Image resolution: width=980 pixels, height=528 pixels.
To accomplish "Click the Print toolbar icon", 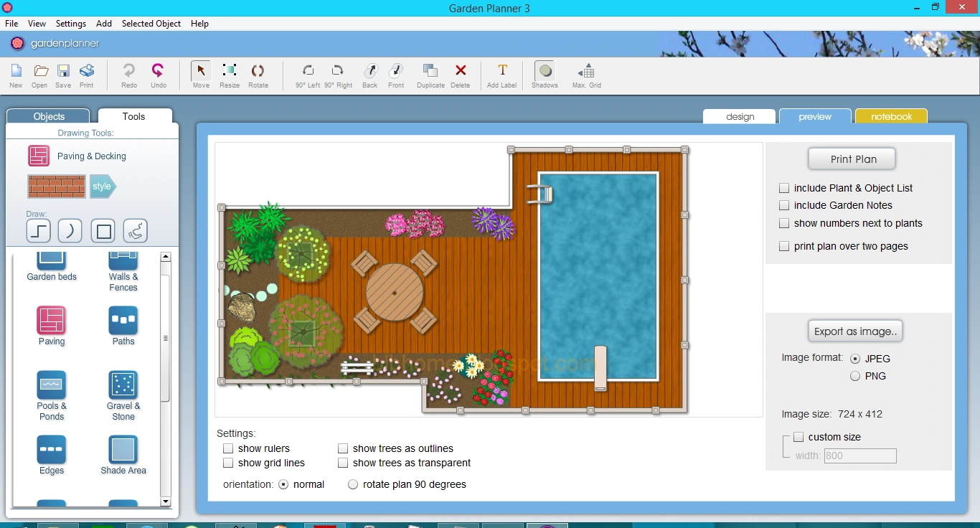I will tap(87, 75).
